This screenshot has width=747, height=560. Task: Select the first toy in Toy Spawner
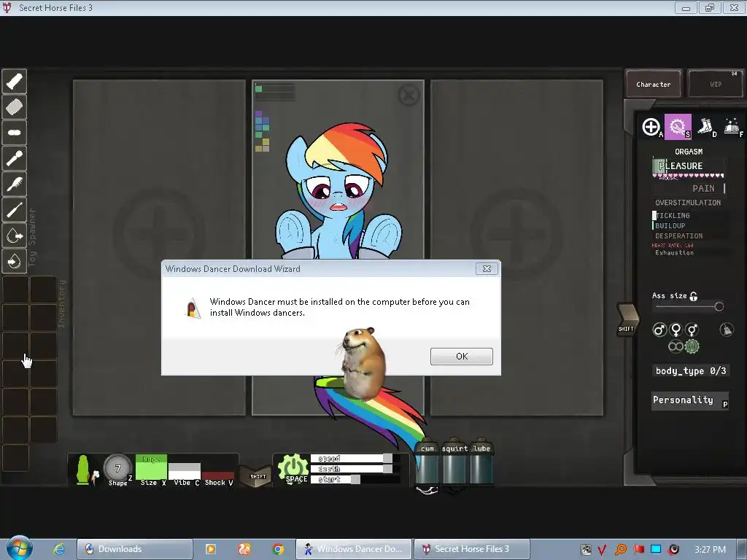pos(15,82)
